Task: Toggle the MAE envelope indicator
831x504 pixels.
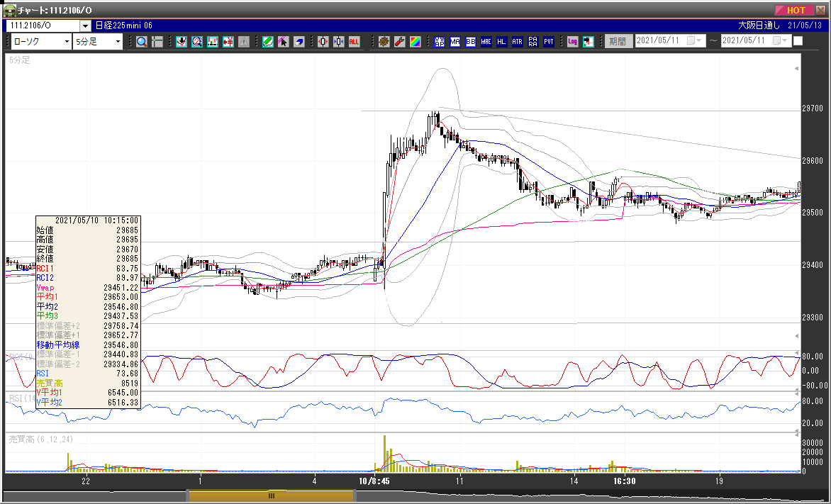Action: (x=486, y=41)
